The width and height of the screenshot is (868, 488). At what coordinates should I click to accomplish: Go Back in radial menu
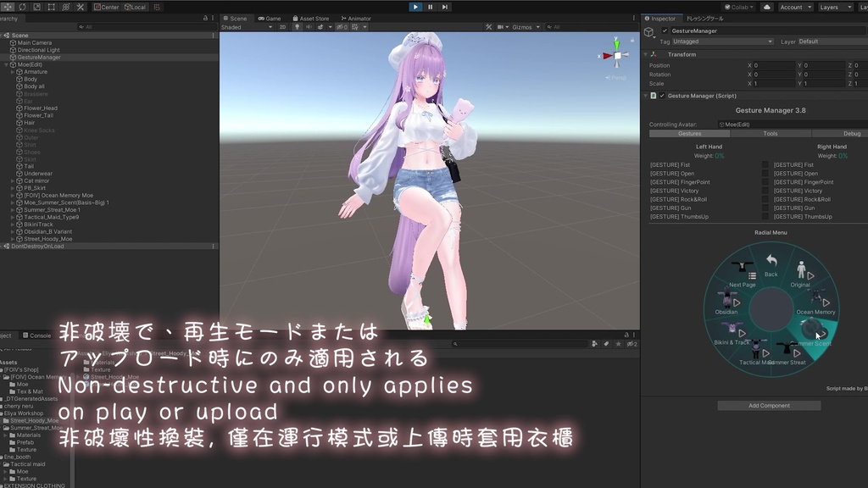coord(771,264)
